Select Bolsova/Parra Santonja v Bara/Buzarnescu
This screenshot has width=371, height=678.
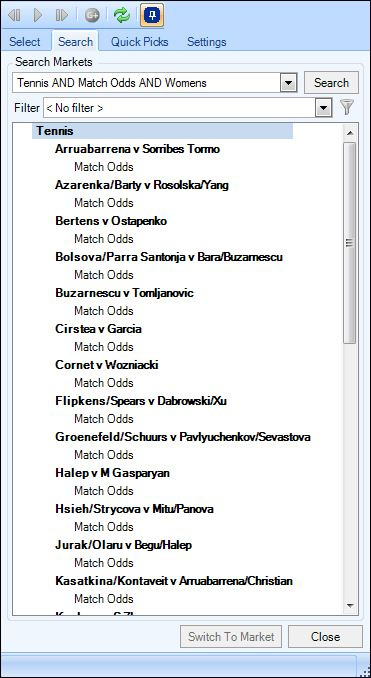pos(169,257)
